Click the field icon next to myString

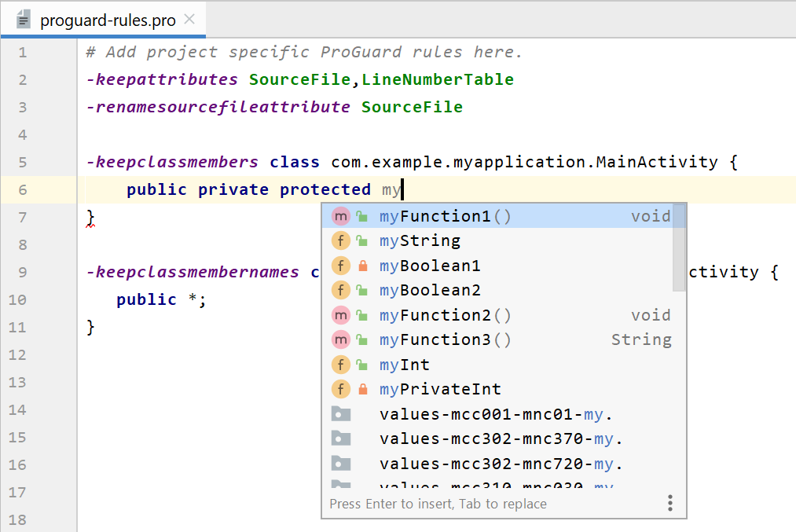pos(340,240)
